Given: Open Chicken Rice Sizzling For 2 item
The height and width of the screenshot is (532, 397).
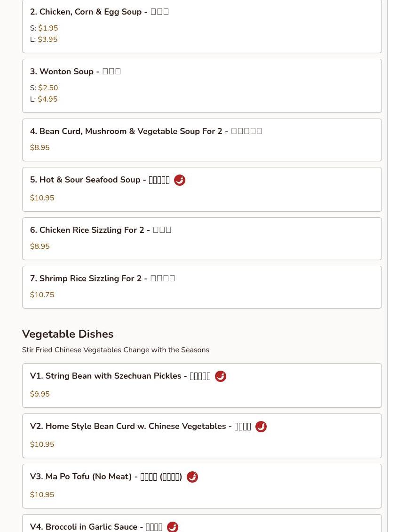Looking at the screenshot, I should click(x=202, y=239).
